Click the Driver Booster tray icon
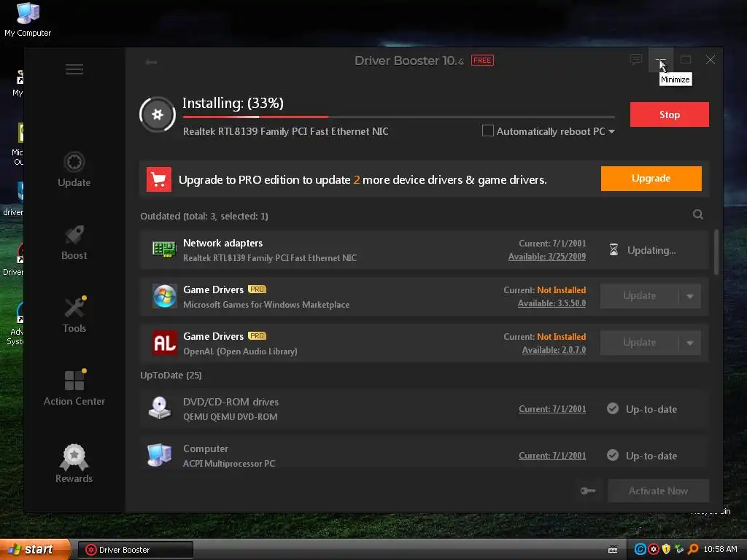Image resolution: width=747 pixels, height=560 pixels. point(654,549)
